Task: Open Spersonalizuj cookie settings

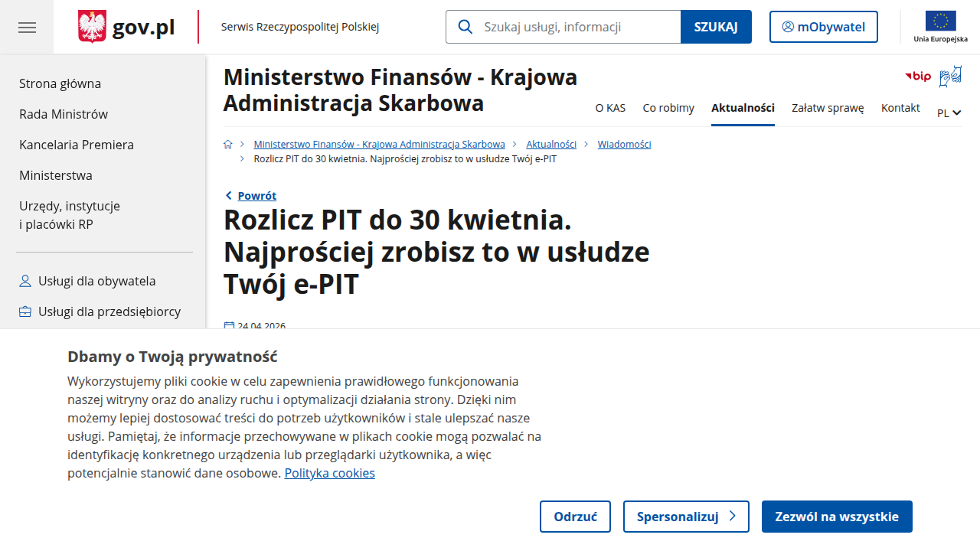Action: click(x=686, y=517)
